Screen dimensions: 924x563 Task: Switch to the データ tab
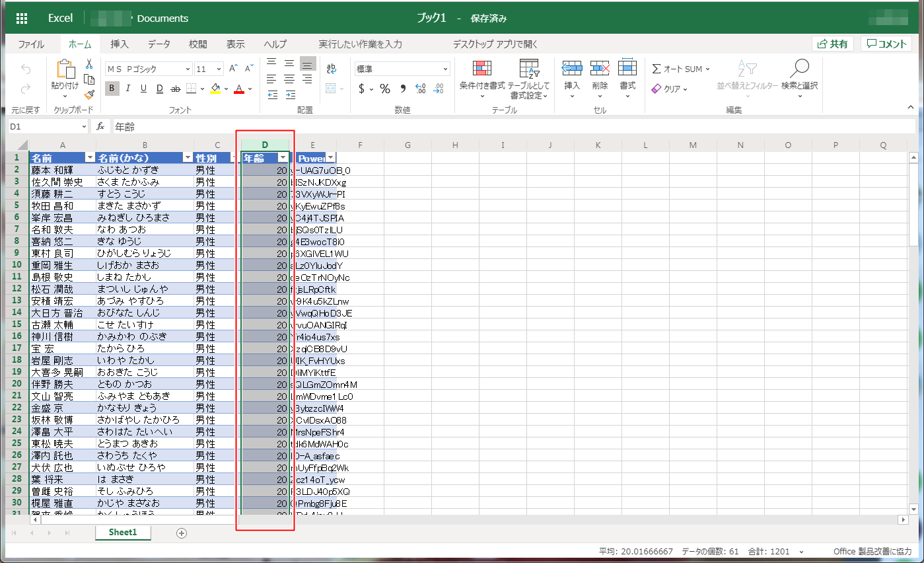point(159,44)
